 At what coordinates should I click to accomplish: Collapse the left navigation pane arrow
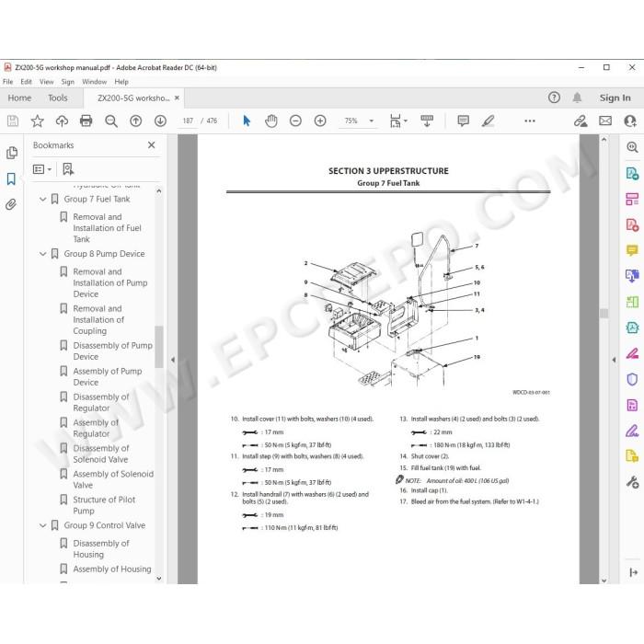[x=173, y=360]
